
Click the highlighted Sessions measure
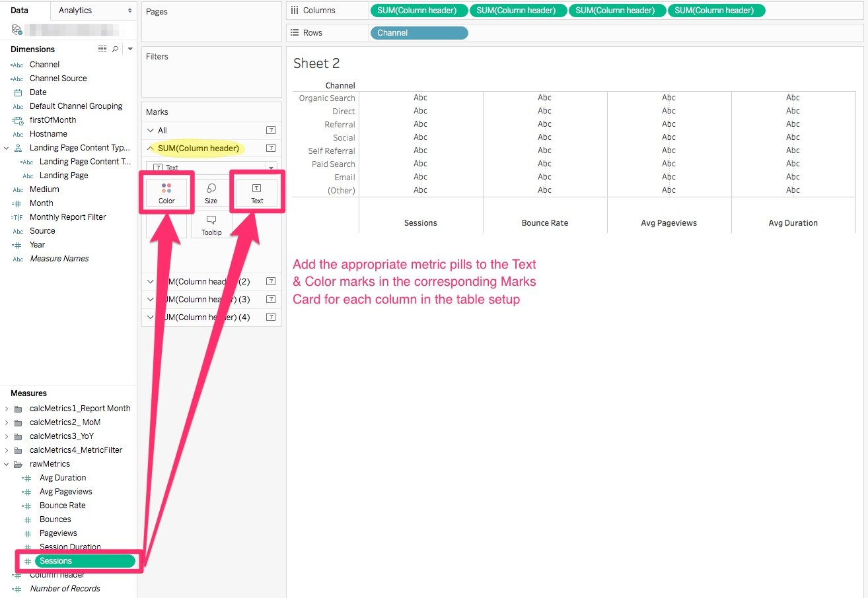[79, 560]
